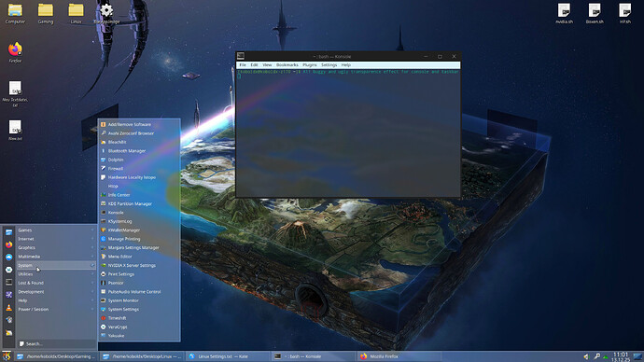
Task: Expand the Lost & Found category
Action: pyautogui.click(x=56, y=284)
